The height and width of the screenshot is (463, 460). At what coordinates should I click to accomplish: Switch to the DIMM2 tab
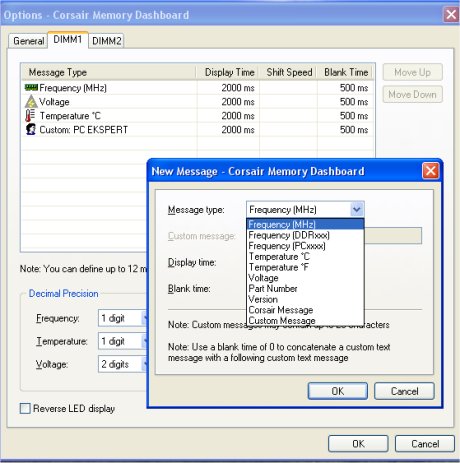[x=107, y=41]
